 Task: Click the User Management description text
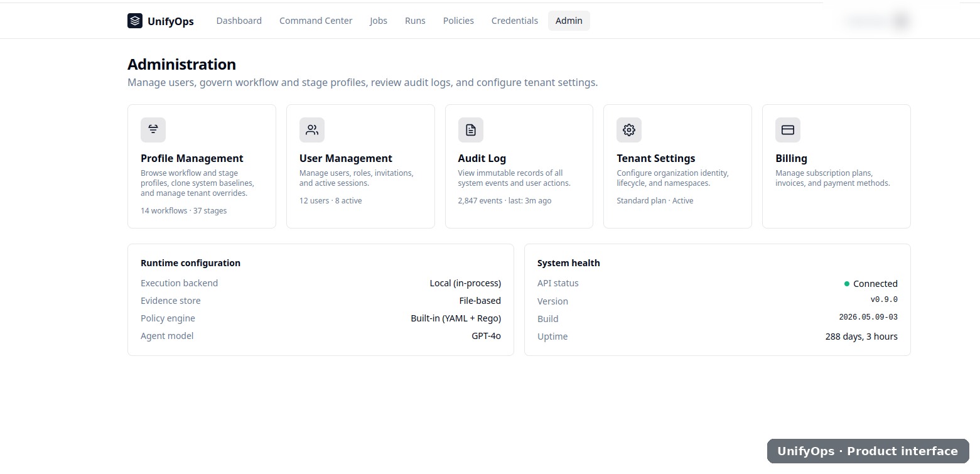pos(356,178)
